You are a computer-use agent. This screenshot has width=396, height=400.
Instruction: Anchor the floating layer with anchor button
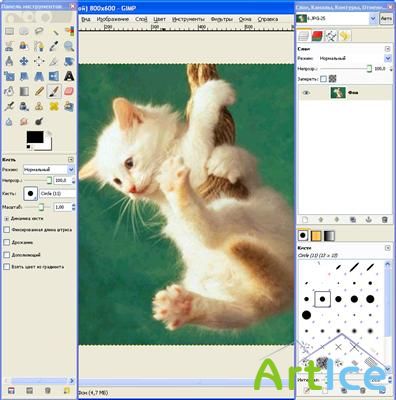pos(368,220)
